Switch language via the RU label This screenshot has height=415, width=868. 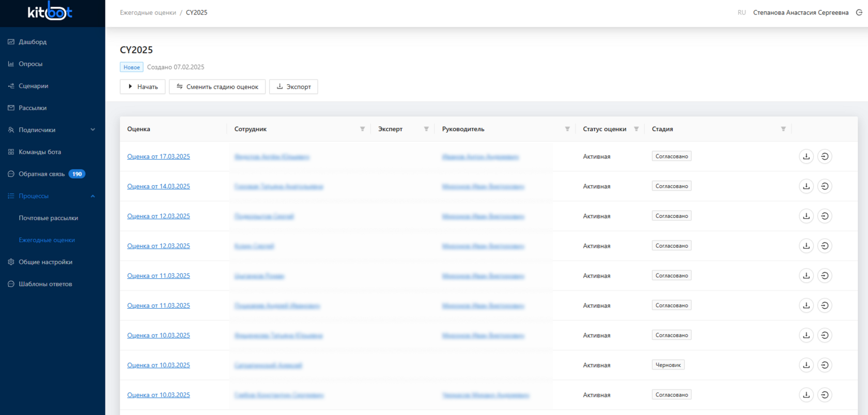click(741, 12)
